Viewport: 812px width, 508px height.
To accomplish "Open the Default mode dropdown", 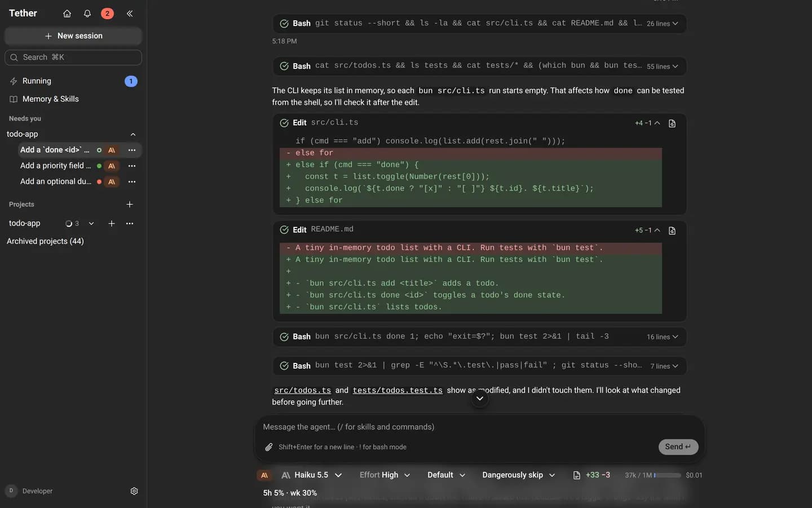I will pos(447,475).
